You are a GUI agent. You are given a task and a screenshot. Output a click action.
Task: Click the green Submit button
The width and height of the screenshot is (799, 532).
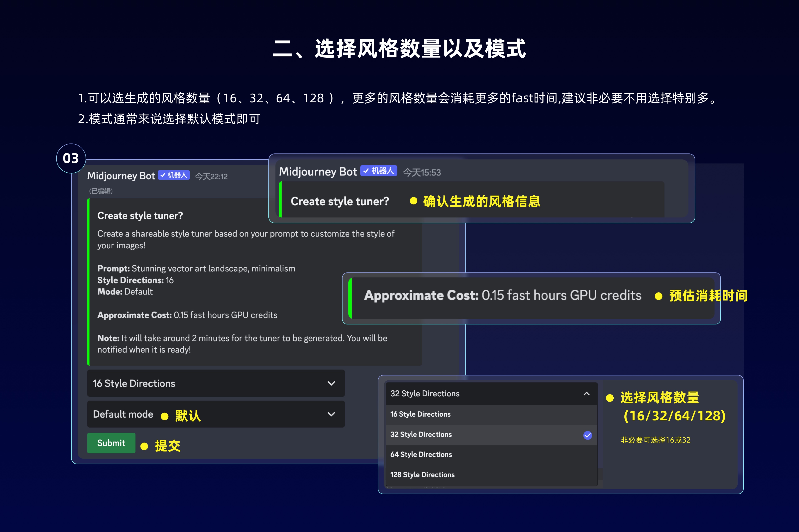(111, 443)
